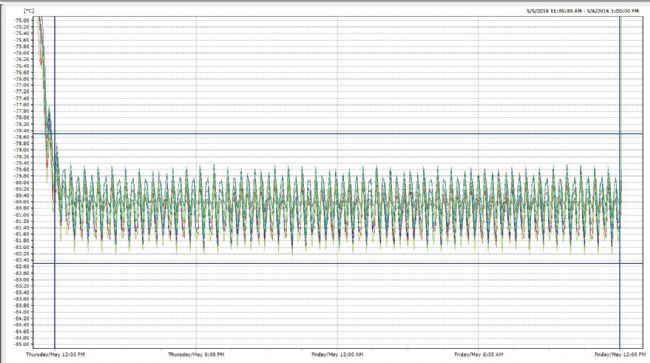Screen dimensions: 650x363
Task: Click the Thursday/May 6:00 PM axis label
Action: tap(196, 355)
